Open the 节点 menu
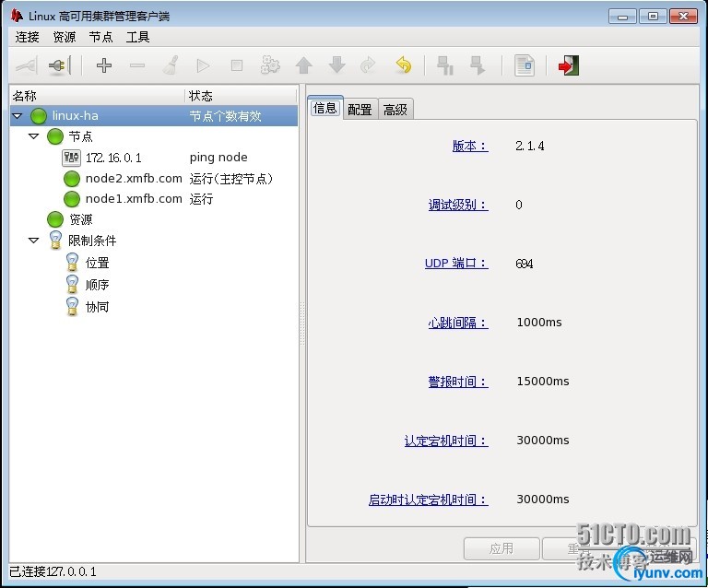This screenshot has height=588, width=708. [100, 37]
